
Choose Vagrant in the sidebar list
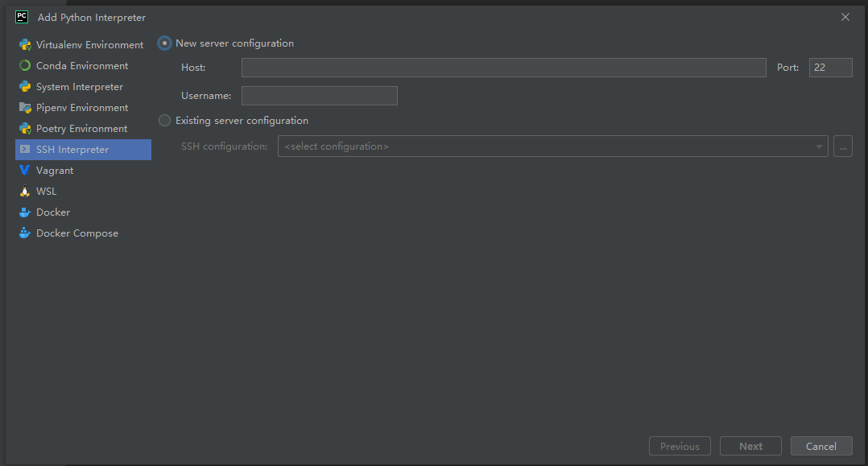[x=83, y=171]
